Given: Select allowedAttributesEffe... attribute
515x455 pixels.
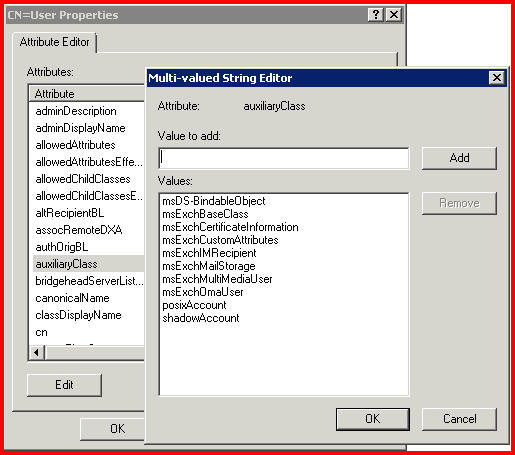Looking at the screenshot, I should coord(88,162).
